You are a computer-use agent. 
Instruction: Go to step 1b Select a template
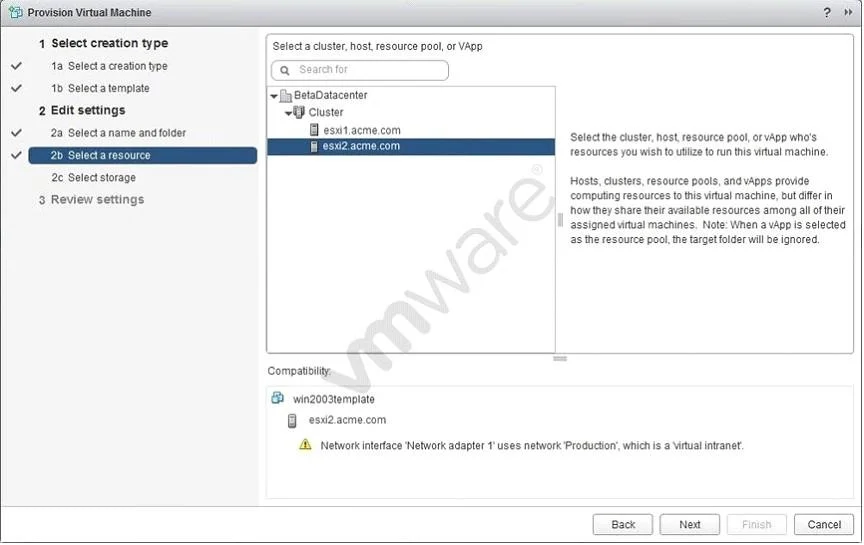click(100, 88)
